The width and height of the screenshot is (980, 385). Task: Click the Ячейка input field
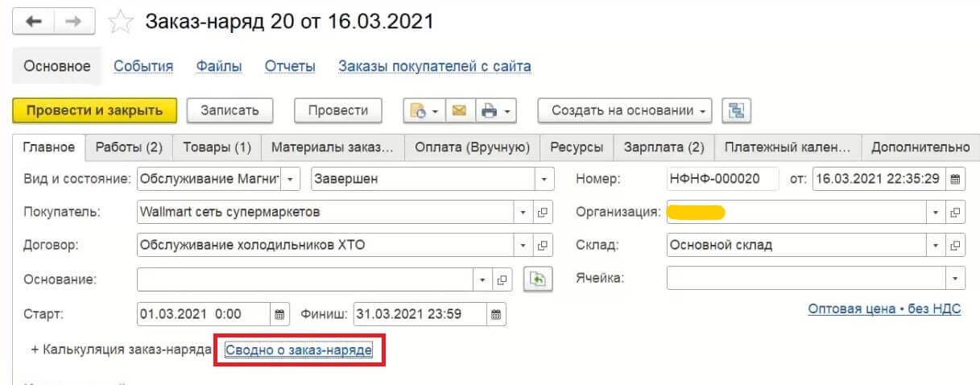pos(806,279)
